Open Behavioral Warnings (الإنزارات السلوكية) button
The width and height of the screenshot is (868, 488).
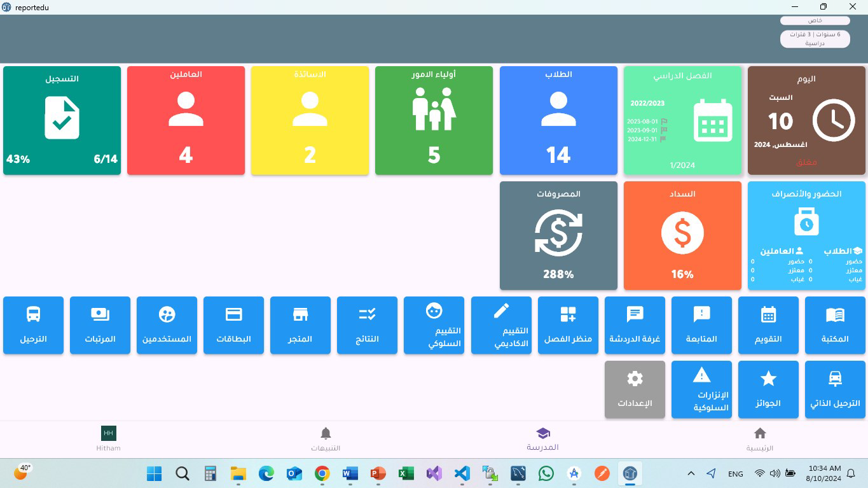[701, 389]
